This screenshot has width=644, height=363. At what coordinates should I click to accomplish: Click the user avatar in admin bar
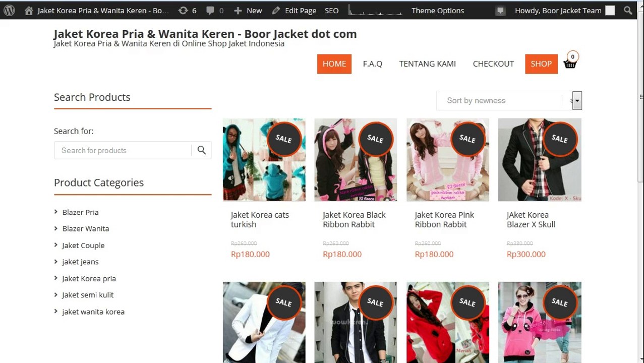(610, 11)
